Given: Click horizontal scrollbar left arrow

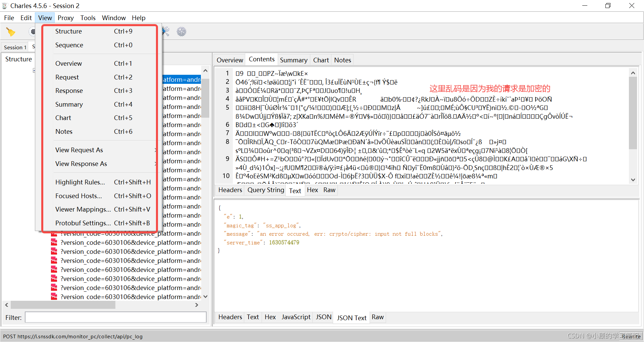Looking at the screenshot, I should (x=7, y=305).
